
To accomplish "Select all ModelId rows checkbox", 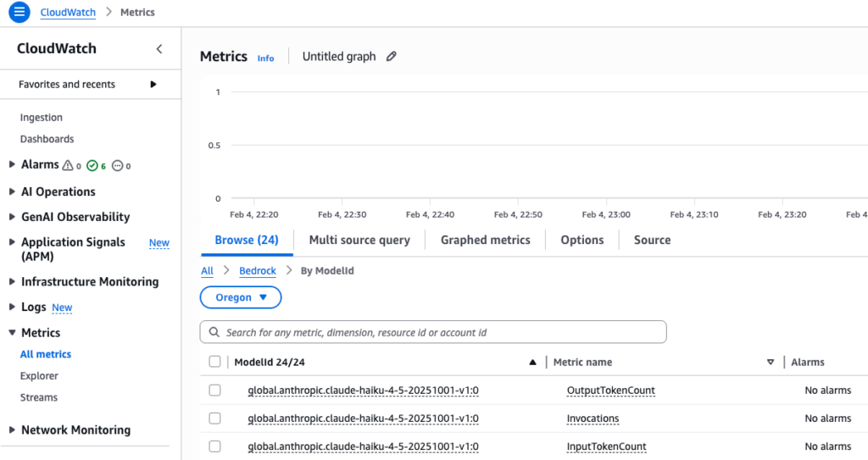I will (214, 362).
